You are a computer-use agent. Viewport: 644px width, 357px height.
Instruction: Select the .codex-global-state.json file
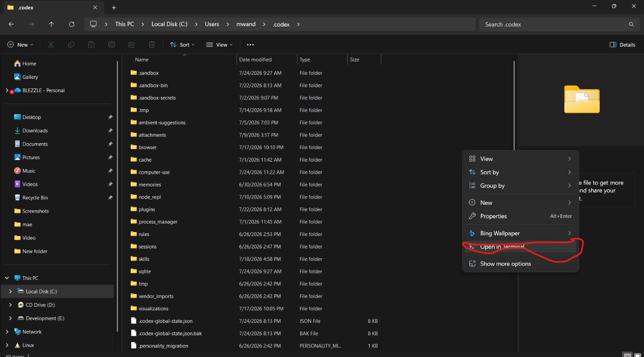256,321
